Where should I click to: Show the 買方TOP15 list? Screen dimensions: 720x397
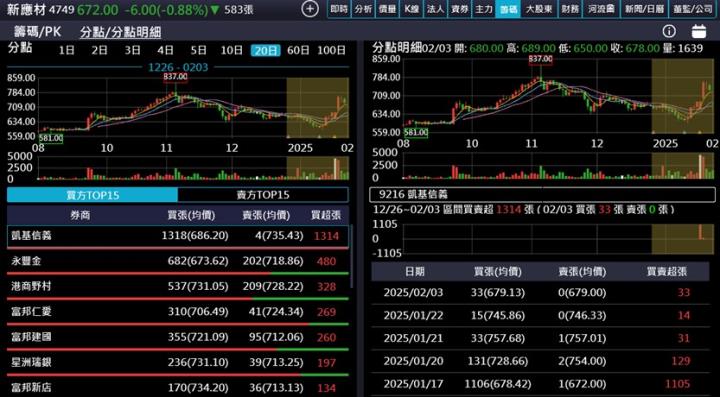[x=92, y=195]
